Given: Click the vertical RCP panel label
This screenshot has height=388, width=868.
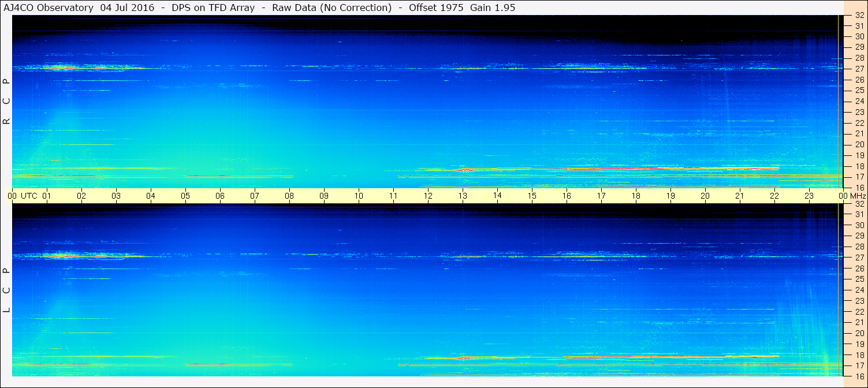Looking at the screenshot, I should (x=7, y=102).
